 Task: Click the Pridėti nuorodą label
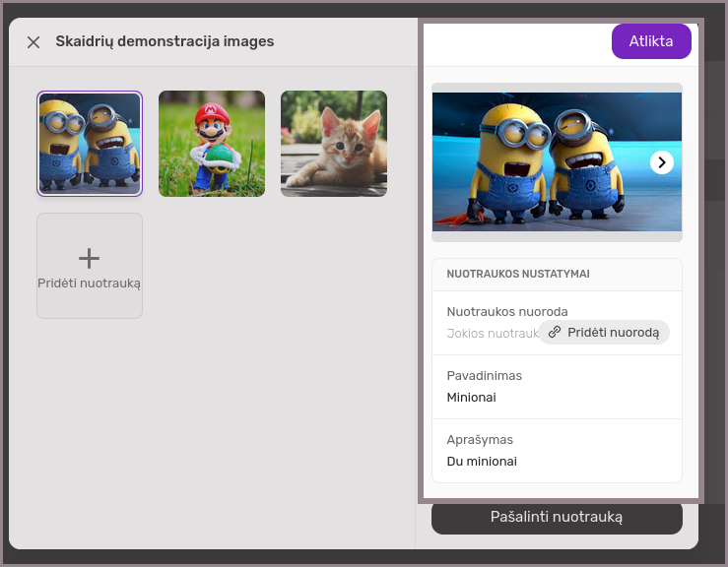pyautogui.click(x=613, y=333)
